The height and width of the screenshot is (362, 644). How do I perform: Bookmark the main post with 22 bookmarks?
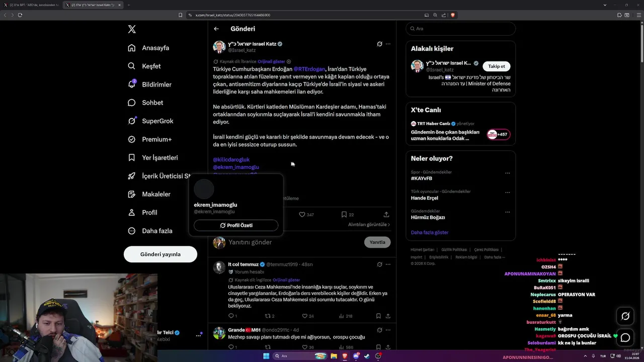coord(347,215)
